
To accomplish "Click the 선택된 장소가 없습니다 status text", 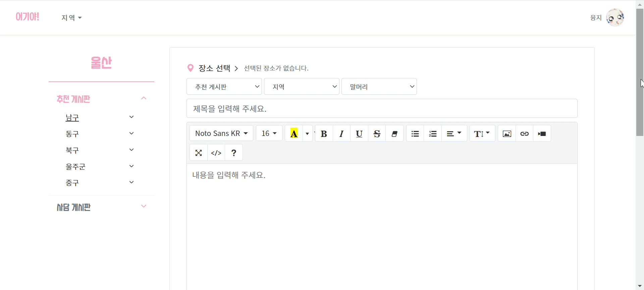I will pyautogui.click(x=276, y=68).
